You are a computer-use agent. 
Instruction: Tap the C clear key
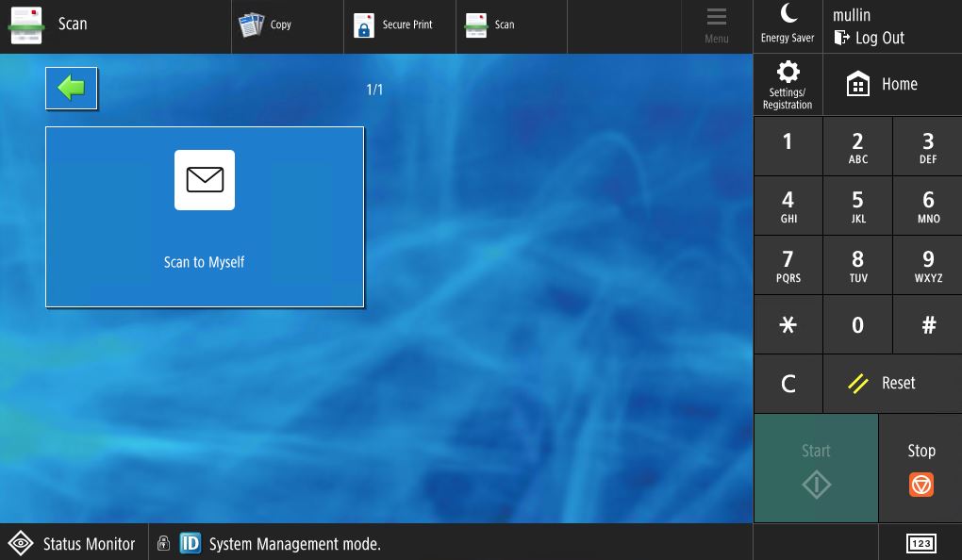788,384
